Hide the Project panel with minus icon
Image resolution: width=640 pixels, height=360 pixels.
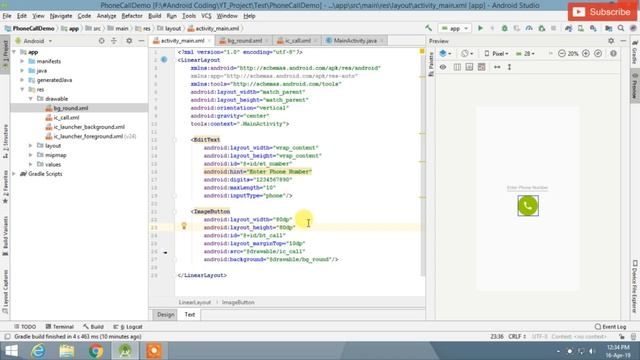coord(141,41)
